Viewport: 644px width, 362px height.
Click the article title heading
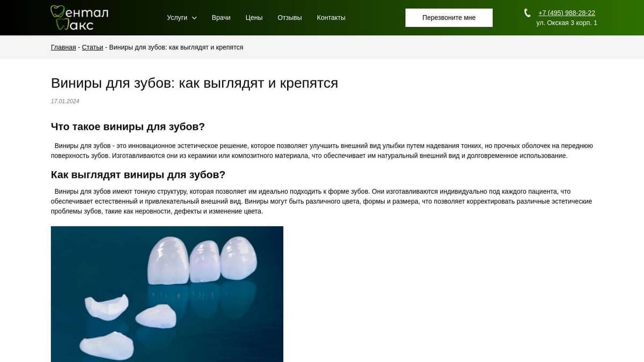[x=194, y=83]
